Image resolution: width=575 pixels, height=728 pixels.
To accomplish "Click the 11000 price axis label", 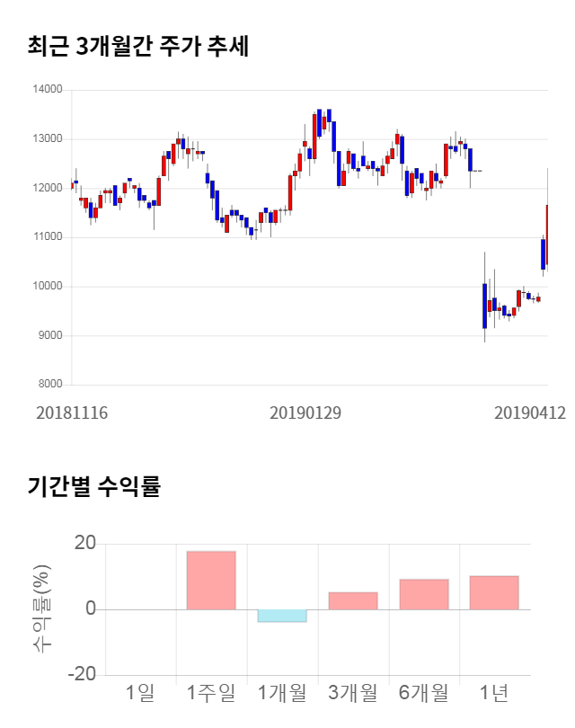I will 46,237.
